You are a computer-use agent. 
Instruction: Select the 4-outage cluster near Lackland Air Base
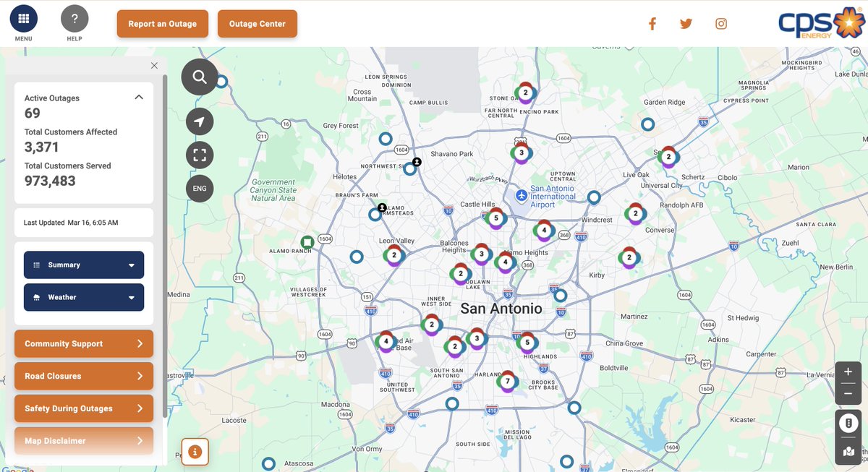[x=386, y=341]
